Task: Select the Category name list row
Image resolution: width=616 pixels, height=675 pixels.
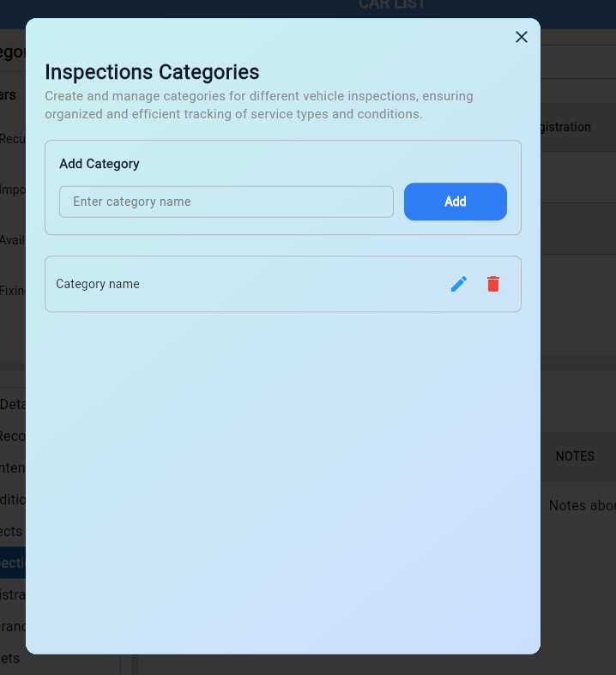Action: 240,284
